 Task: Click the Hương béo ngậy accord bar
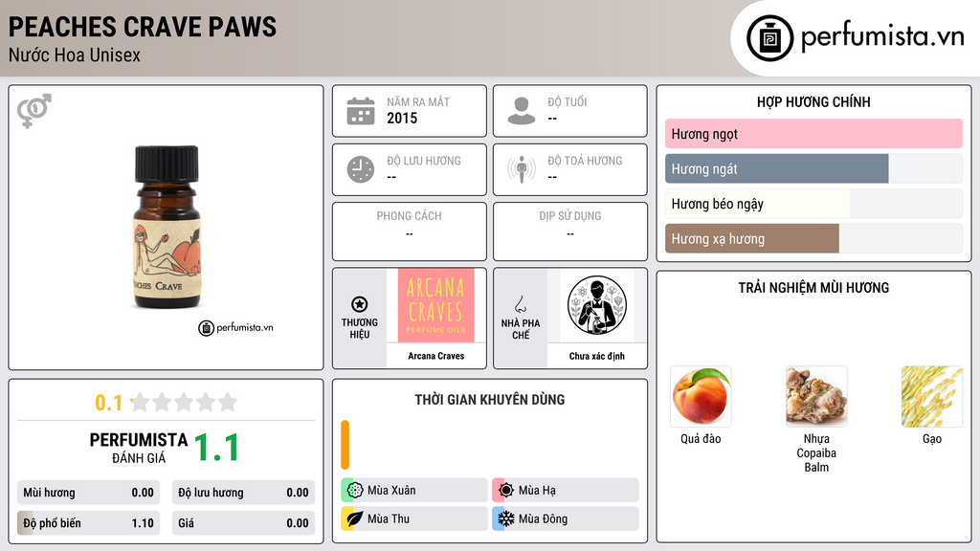coord(813,204)
